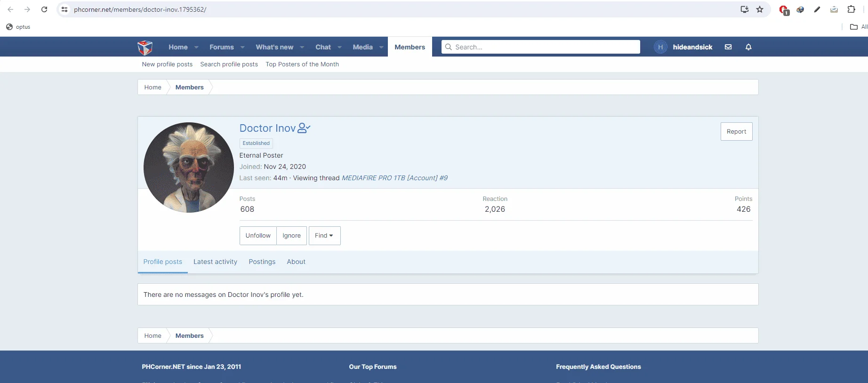This screenshot has height=383, width=868.
Task: Switch to the Postings tab
Action: (x=262, y=262)
